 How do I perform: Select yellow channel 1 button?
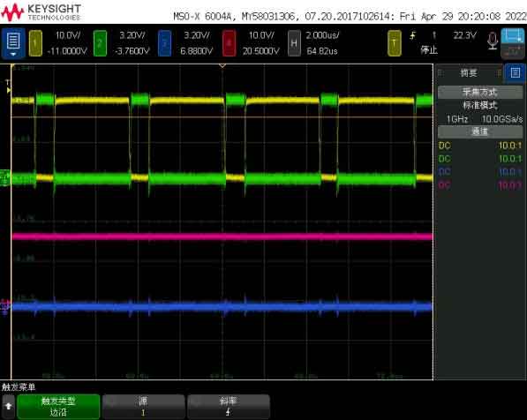pyautogui.click(x=35, y=43)
